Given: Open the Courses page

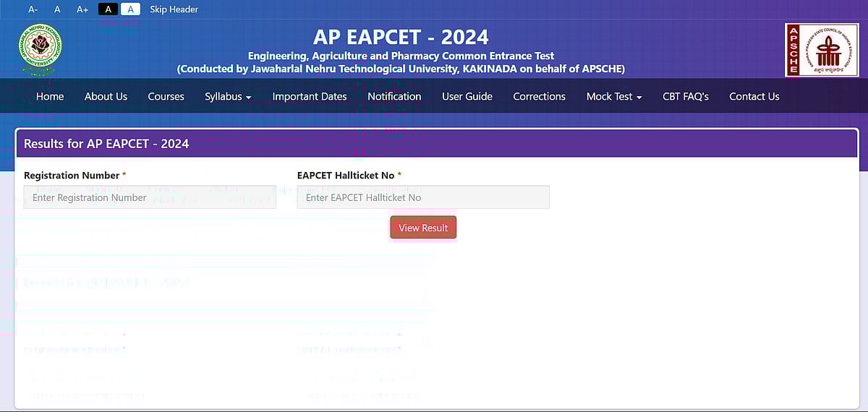Looking at the screenshot, I should 166,96.
